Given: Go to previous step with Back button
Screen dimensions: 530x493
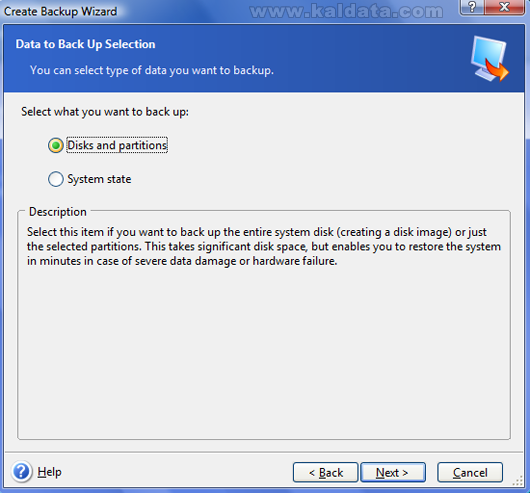Looking at the screenshot, I should (325, 472).
